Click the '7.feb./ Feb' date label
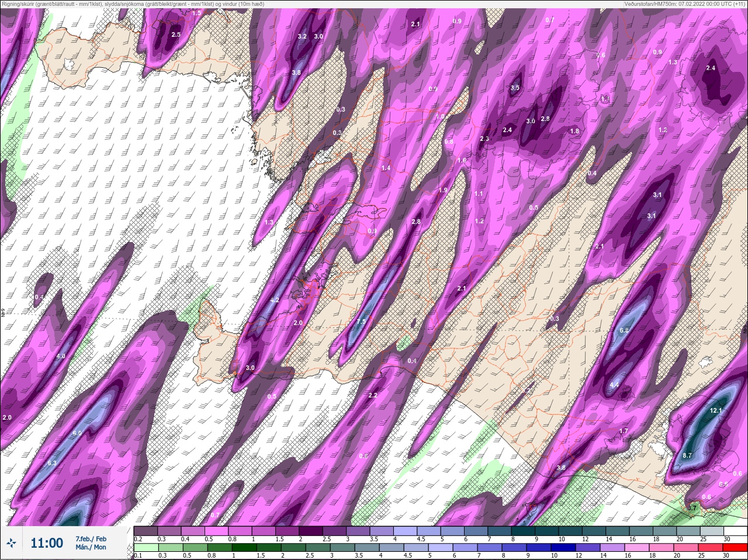 [91, 538]
